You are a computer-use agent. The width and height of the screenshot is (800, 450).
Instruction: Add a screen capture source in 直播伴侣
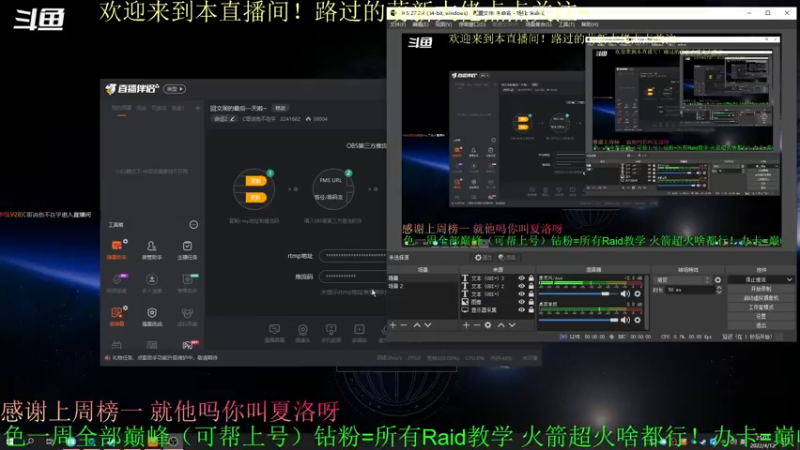274,333
